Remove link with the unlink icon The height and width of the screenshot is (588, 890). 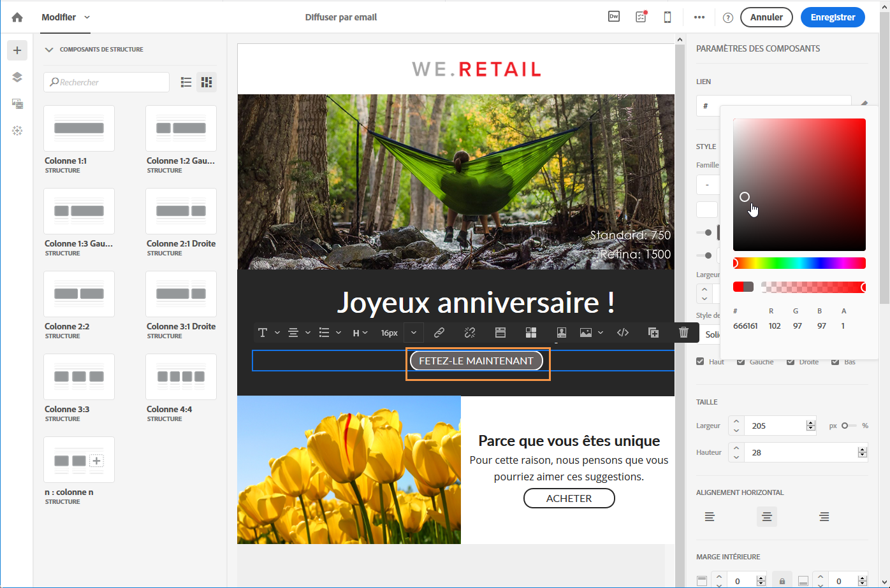click(x=470, y=333)
